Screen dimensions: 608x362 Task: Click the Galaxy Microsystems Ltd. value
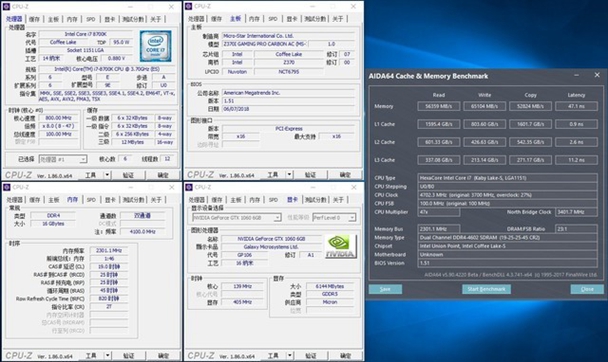[271, 247]
